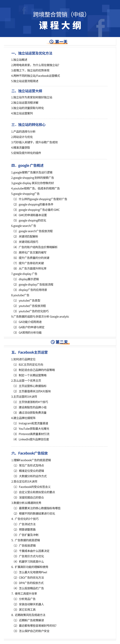Open section 六、Facebook广告投放

(30, 453)
